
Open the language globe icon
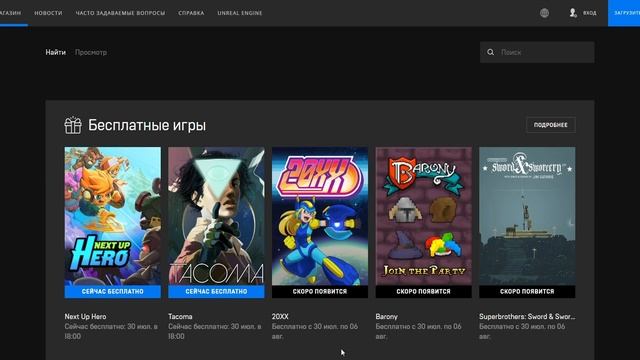pyautogui.click(x=544, y=13)
